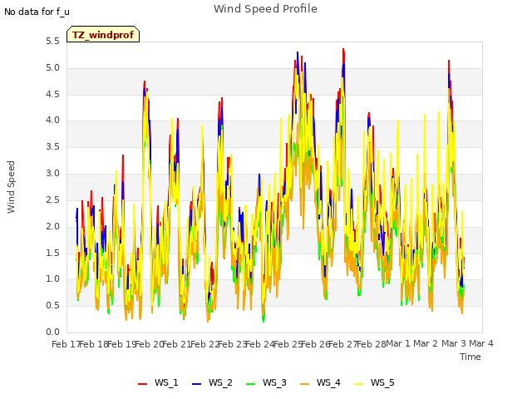The image size is (532, 399).
Task: Toggle the WS_1 legend entry
Action: coord(158,382)
